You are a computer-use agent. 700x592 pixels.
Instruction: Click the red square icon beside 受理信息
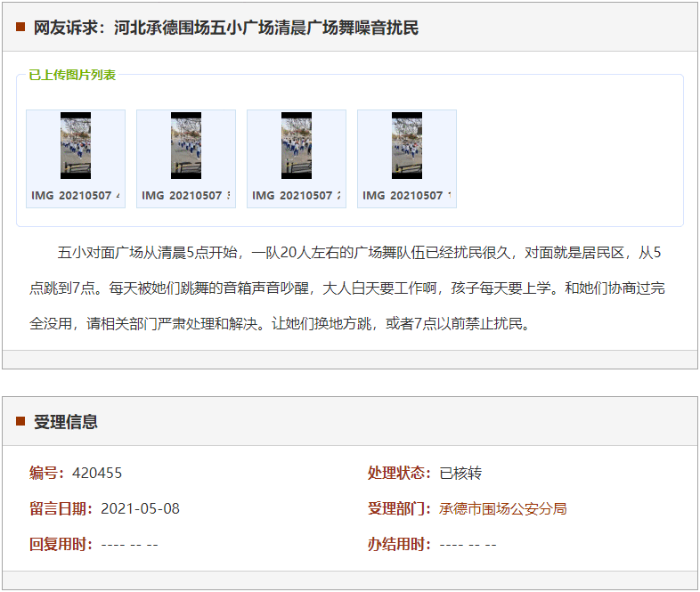[x=20, y=421]
